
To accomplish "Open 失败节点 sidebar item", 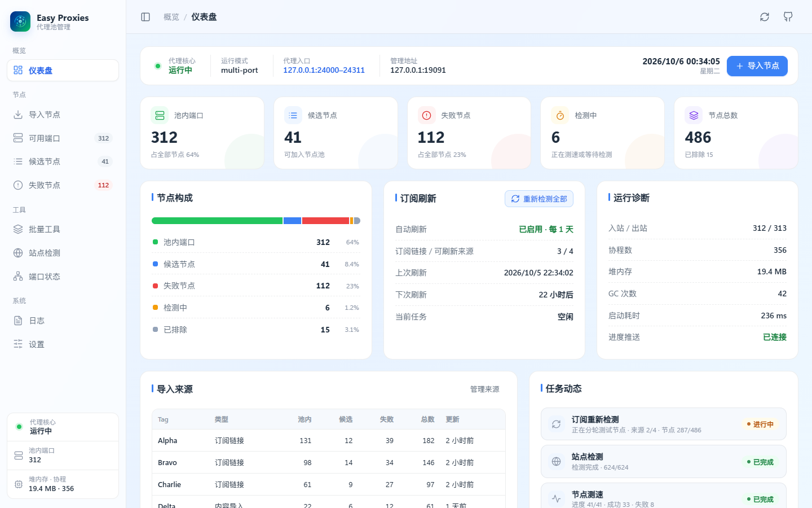I will coord(63,185).
